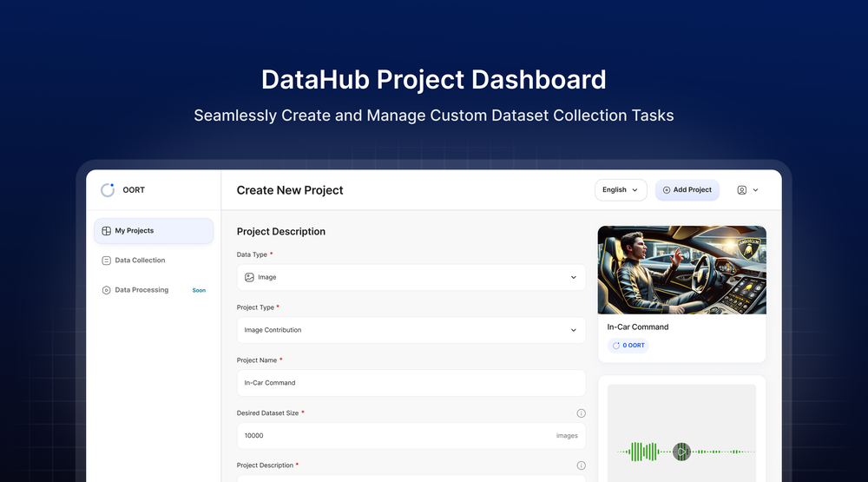Viewport: 868px width, 482px height.
Task: Click the 0 OORT reward badge
Action: pyautogui.click(x=628, y=345)
